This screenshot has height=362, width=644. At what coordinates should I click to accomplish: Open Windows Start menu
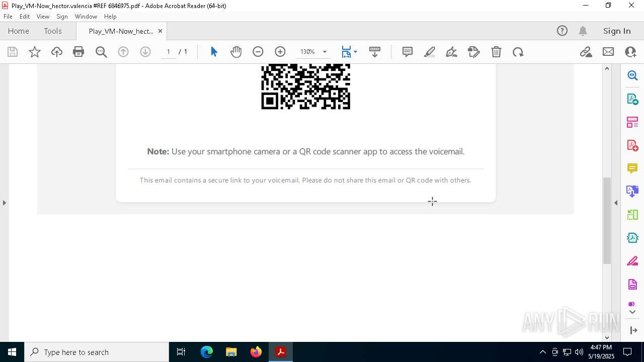(x=12, y=352)
